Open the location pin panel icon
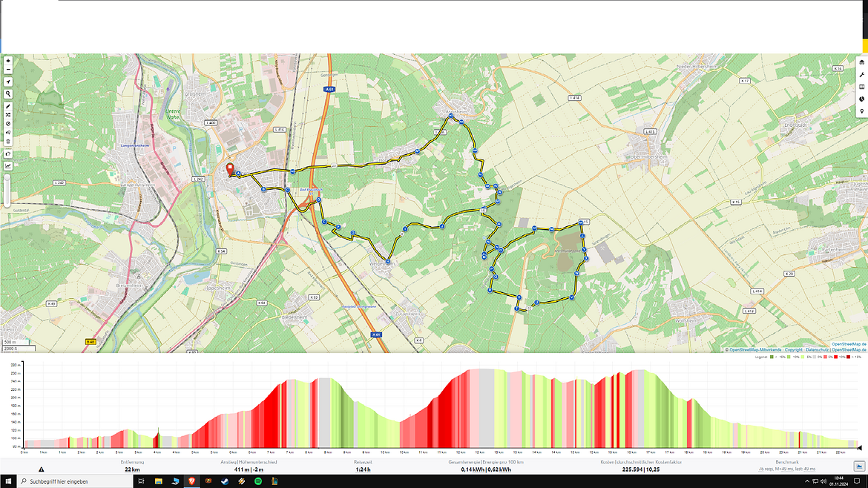 coord(862,111)
